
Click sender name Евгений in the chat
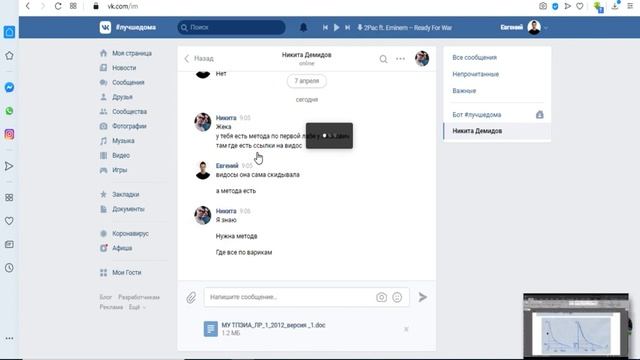(227, 166)
